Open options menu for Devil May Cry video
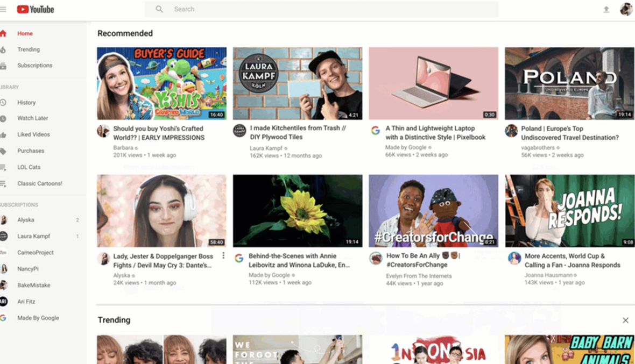The image size is (635, 364). click(223, 256)
